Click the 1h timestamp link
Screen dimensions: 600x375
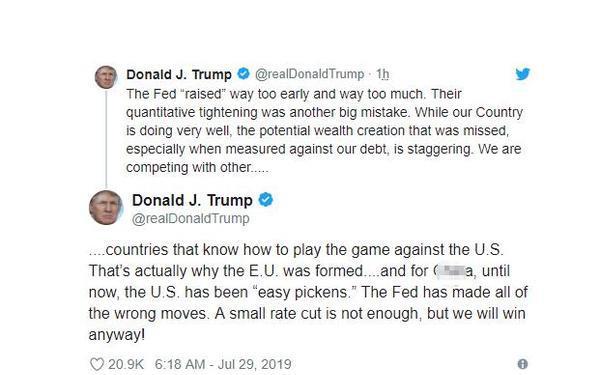383,74
